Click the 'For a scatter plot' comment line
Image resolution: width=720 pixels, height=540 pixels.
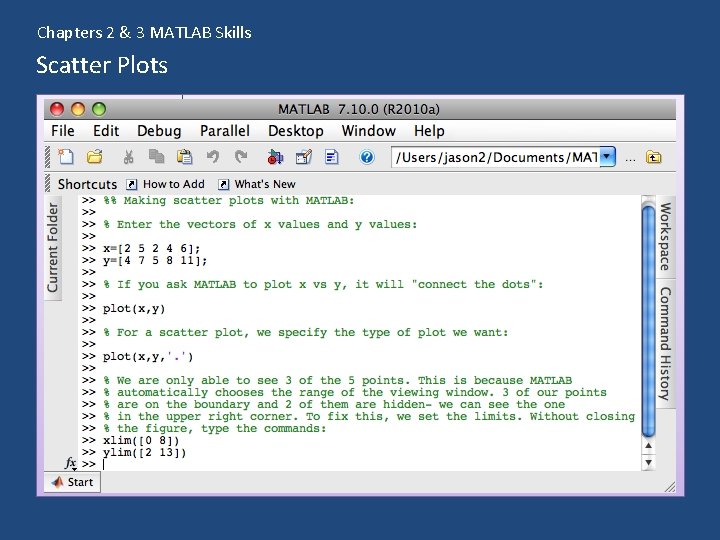[305, 332]
